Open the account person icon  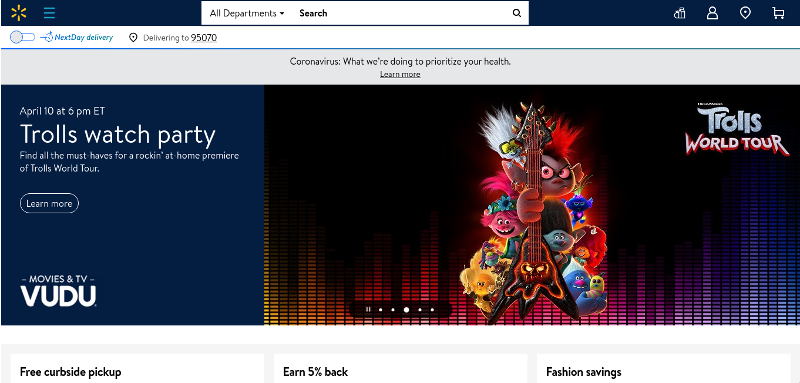click(x=712, y=13)
